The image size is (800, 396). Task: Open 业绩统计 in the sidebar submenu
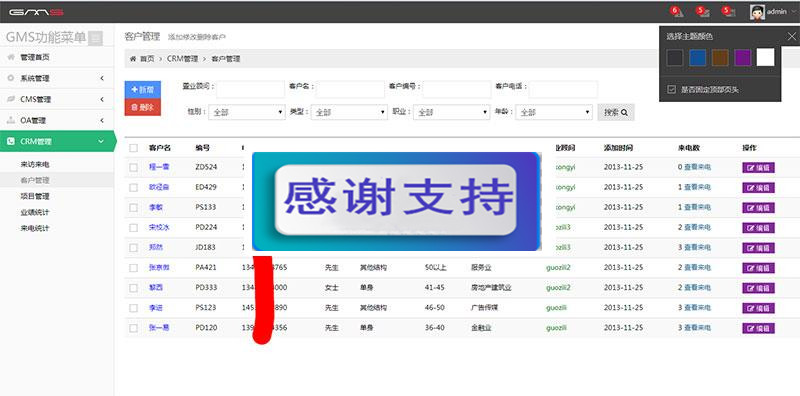click(x=35, y=212)
